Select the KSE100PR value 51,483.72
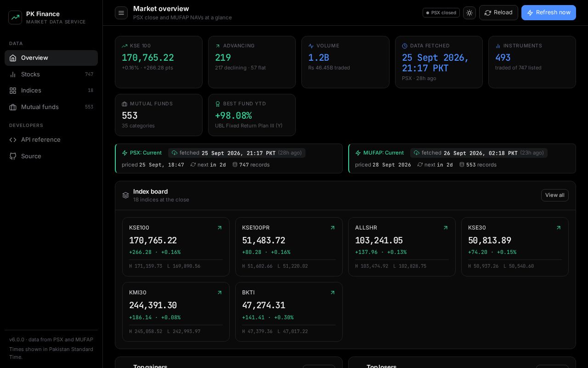 click(264, 241)
